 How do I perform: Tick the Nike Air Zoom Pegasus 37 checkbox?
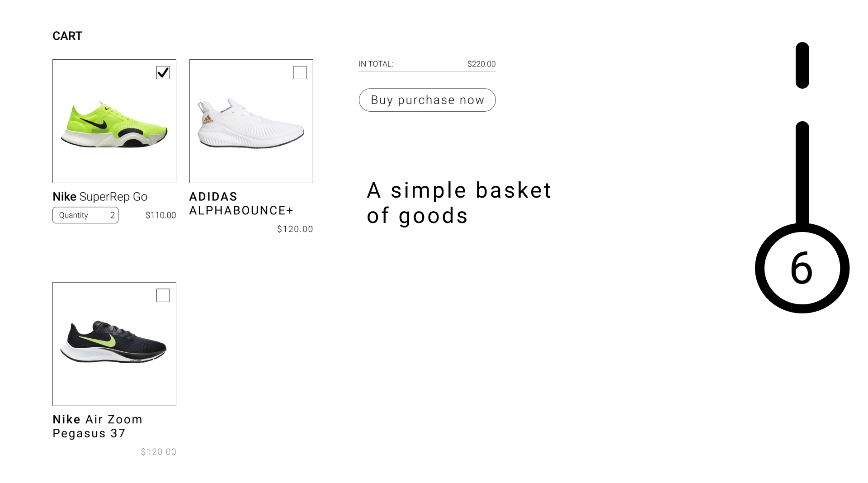[163, 295]
